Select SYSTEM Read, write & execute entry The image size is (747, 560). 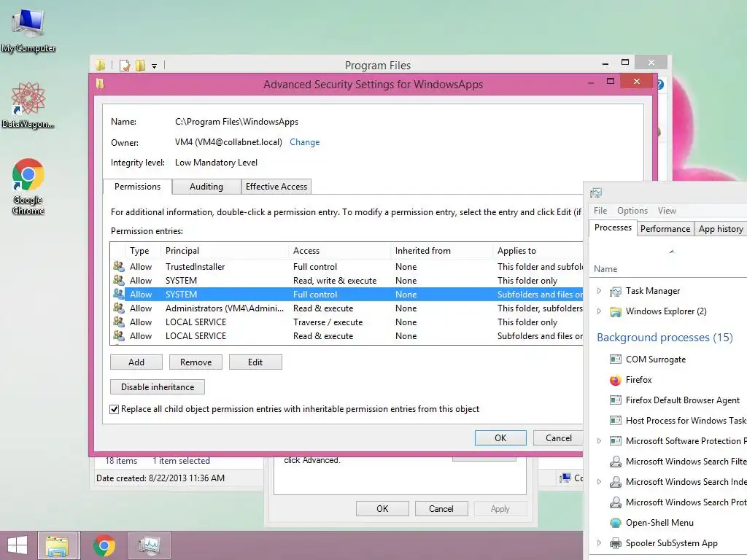(347, 281)
